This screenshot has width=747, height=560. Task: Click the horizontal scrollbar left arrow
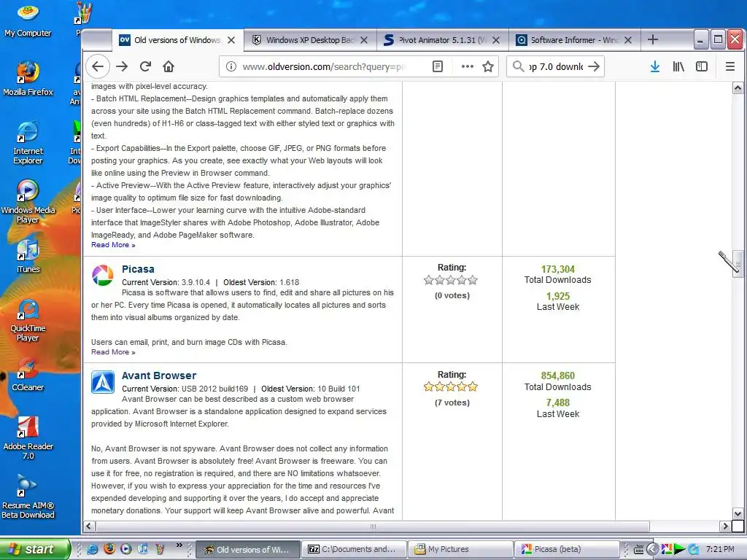click(x=88, y=526)
